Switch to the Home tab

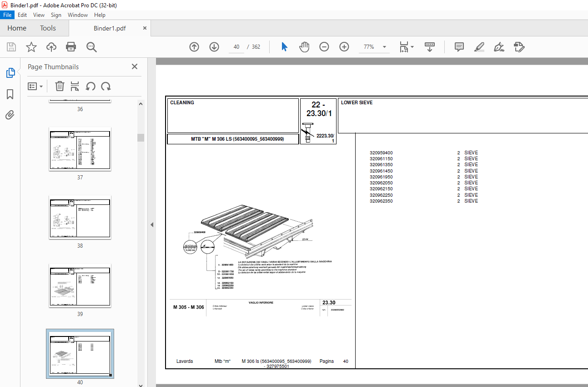(x=17, y=28)
